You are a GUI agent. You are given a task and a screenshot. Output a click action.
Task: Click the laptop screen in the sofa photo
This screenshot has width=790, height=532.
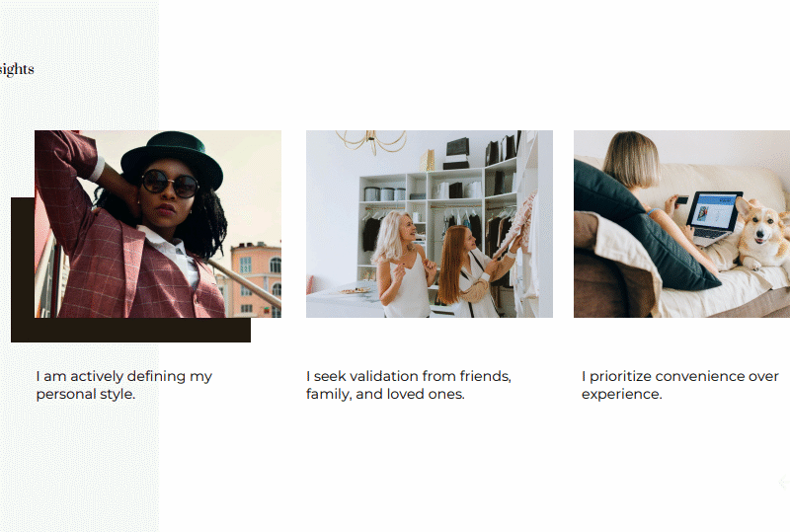(x=713, y=210)
